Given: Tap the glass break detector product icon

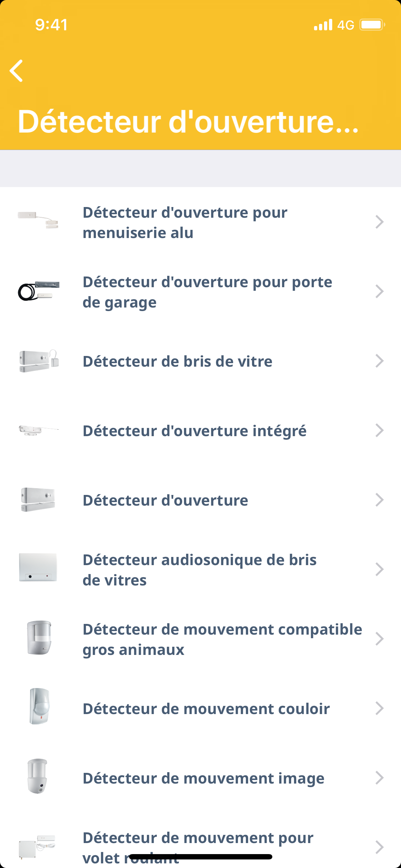Looking at the screenshot, I should (38, 361).
